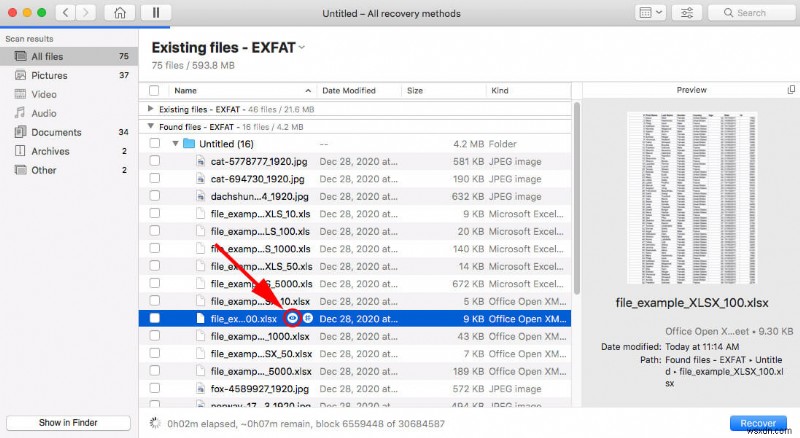The image size is (800, 438).
Task: Check the dachshun...4_1920.jpg checkbox
Action: tap(155, 196)
